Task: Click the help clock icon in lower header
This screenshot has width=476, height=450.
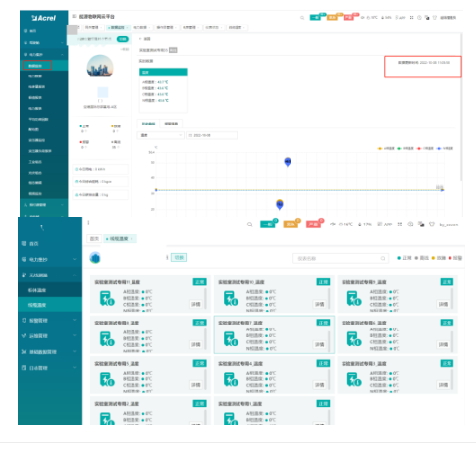Action: point(410,225)
